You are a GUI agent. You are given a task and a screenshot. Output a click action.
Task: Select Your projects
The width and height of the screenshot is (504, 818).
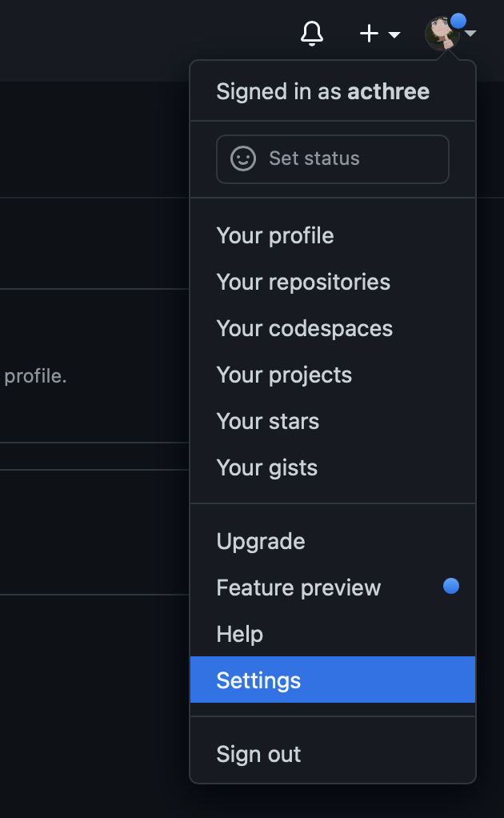[284, 375]
